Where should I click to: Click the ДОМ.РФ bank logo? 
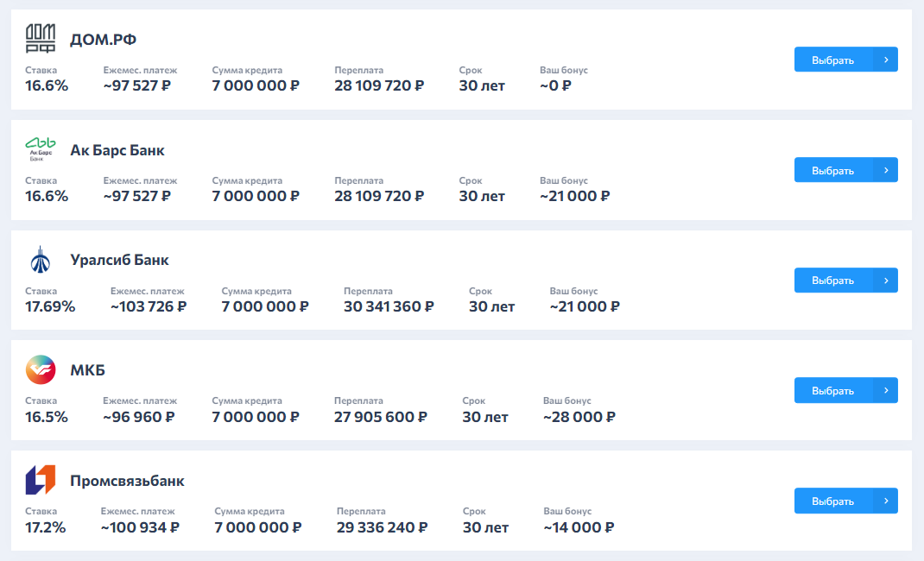(41, 39)
